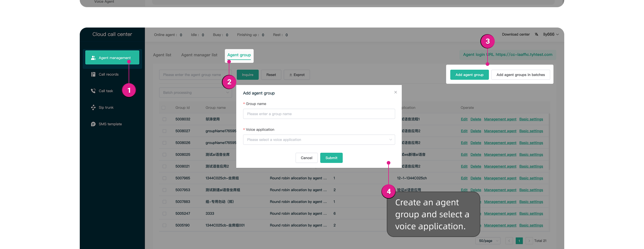Click the Add agent groups in batches button
Screen dimensions: 644x249
click(520, 75)
